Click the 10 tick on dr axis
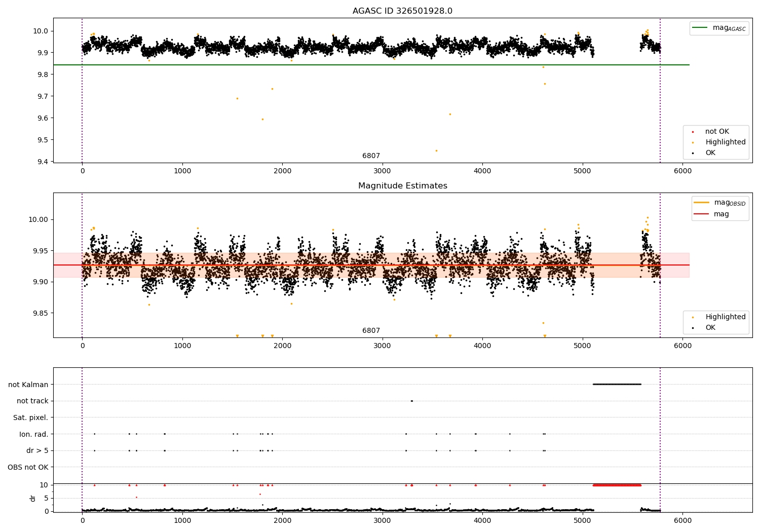This screenshot has width=760, height=532. point(44,485)
